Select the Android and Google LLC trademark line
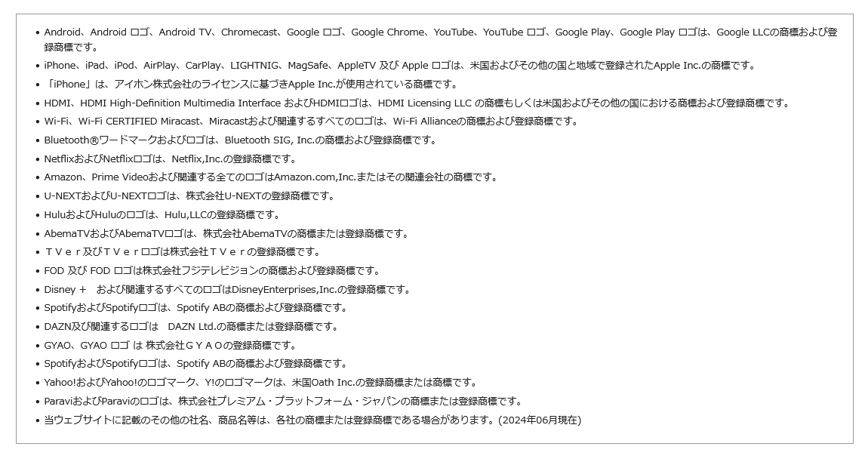The image size is (868, 468). [441, 39]
